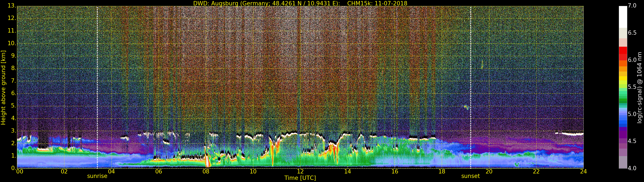Image resolution: width=644 pixels, height=182 pixels.
Task: Select the plot title containing Augsburg
Action: (x=300, y=3)
